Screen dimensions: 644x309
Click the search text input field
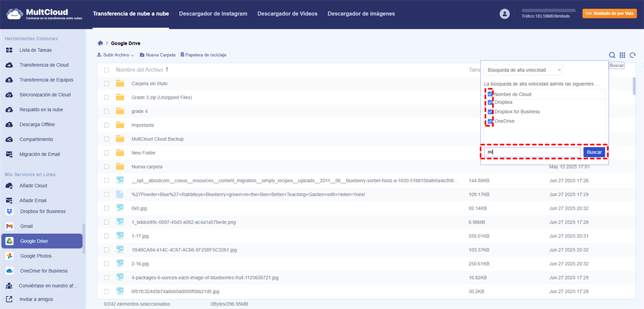pos(532,152)
